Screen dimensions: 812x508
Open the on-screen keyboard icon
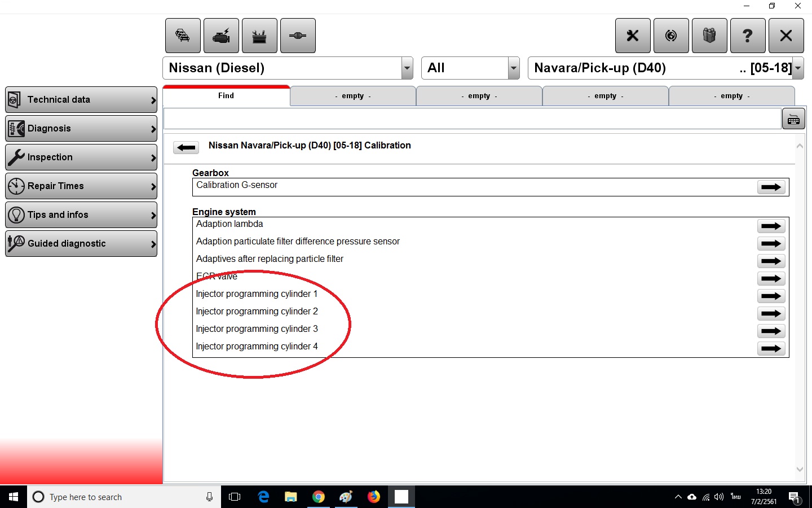coord(793,119)
